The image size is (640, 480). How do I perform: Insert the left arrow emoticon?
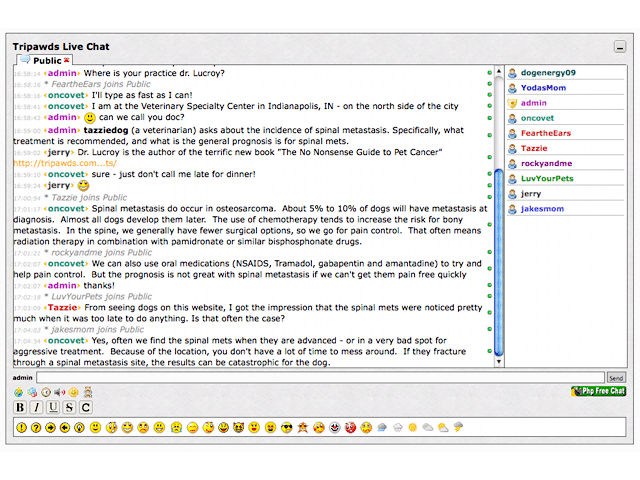pyautogui.click(x=65, y=427)
